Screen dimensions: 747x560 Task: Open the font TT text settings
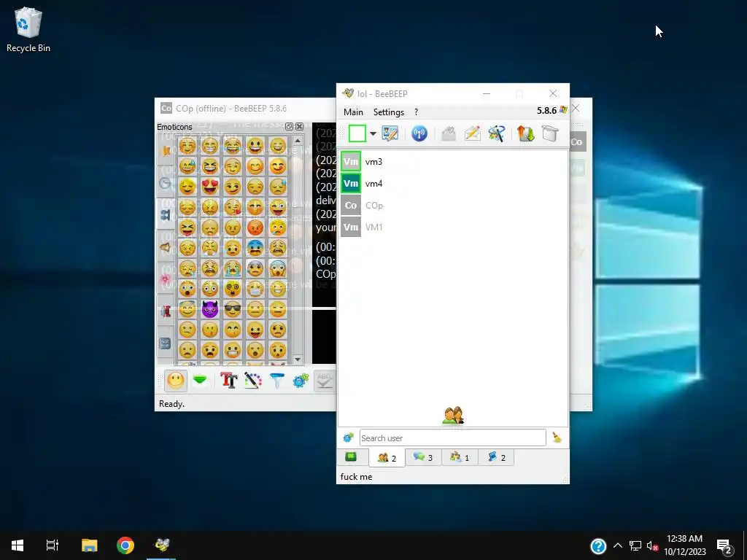click(x=228, y=380)
